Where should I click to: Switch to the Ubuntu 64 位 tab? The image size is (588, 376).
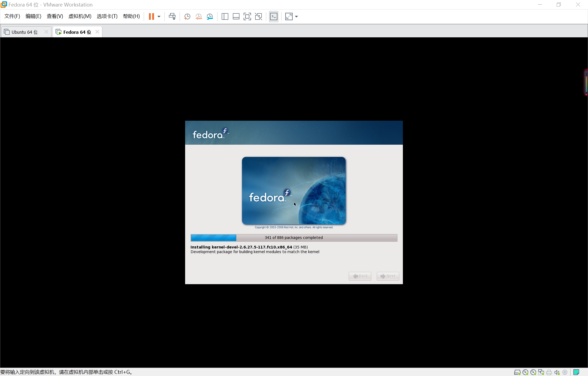coord(24,32)
